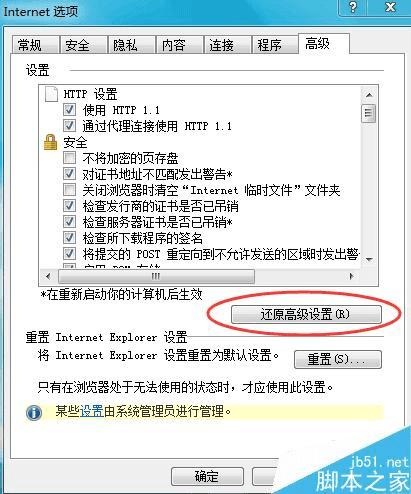Click the HTTP 设置 page icon
Screen dimensions: 411x494
coord(51,94)
